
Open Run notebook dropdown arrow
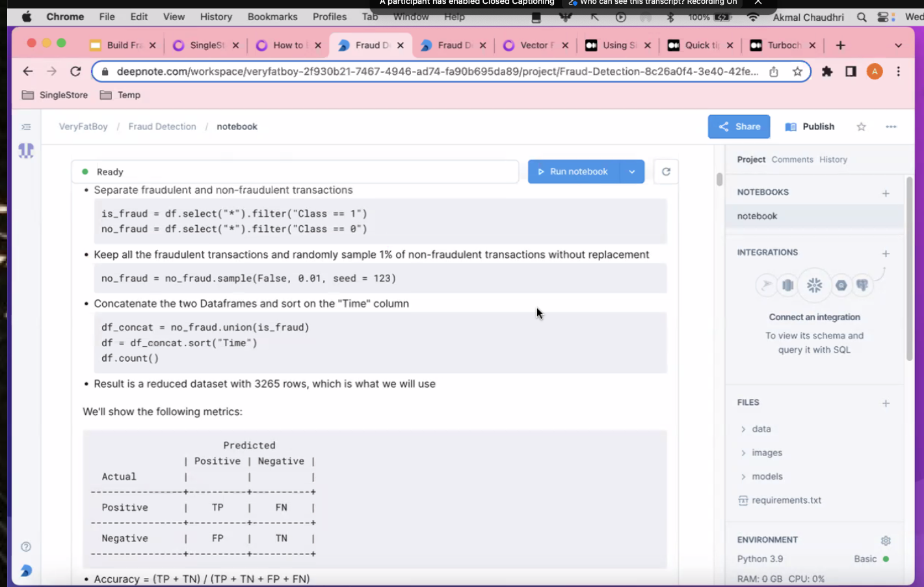(x=631, y=172)
